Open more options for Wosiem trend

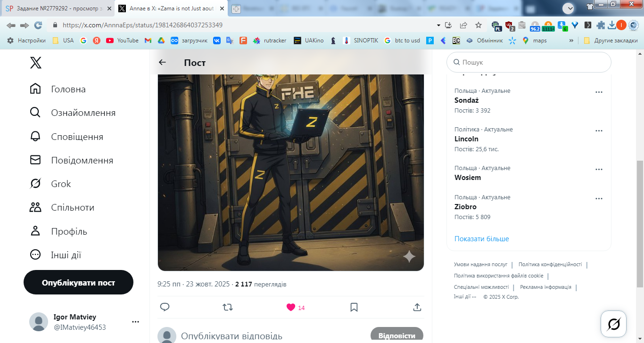[599, 169]
